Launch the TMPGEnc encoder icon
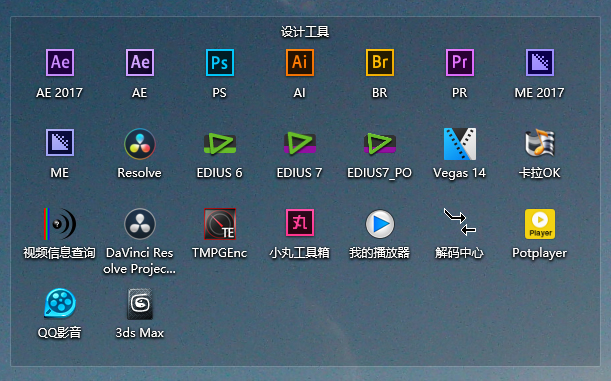 point(220,224)
